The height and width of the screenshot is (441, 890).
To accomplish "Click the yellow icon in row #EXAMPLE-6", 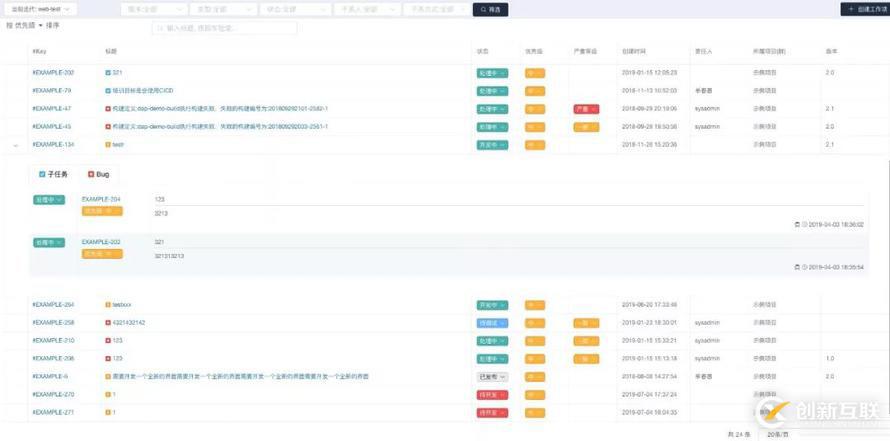I will pyautogui.click(x=108, y=376).
